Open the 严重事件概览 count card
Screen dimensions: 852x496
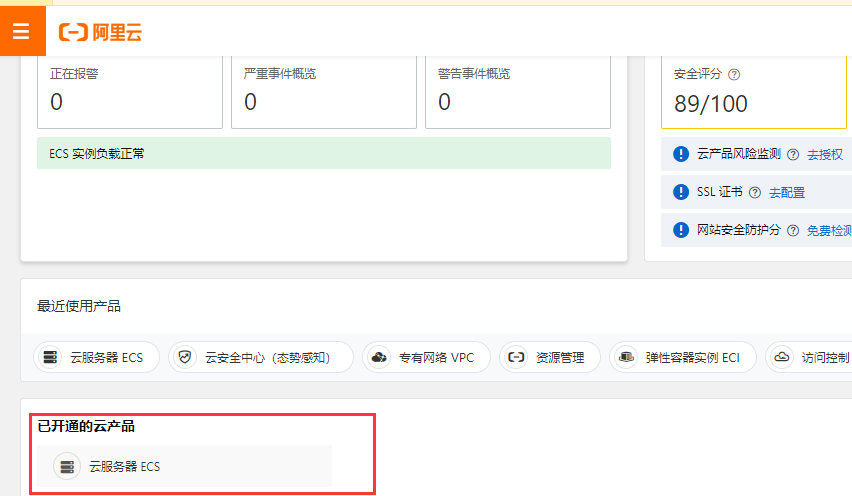point(324,92)
